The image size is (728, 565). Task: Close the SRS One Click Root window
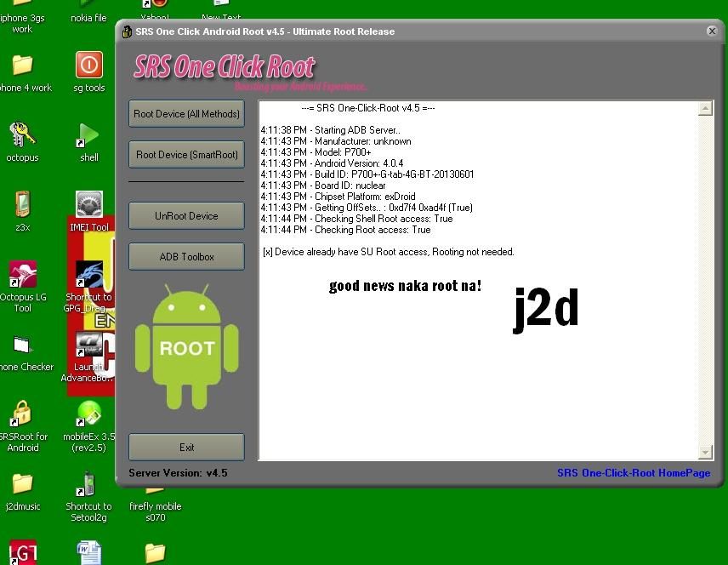(712, 31)
